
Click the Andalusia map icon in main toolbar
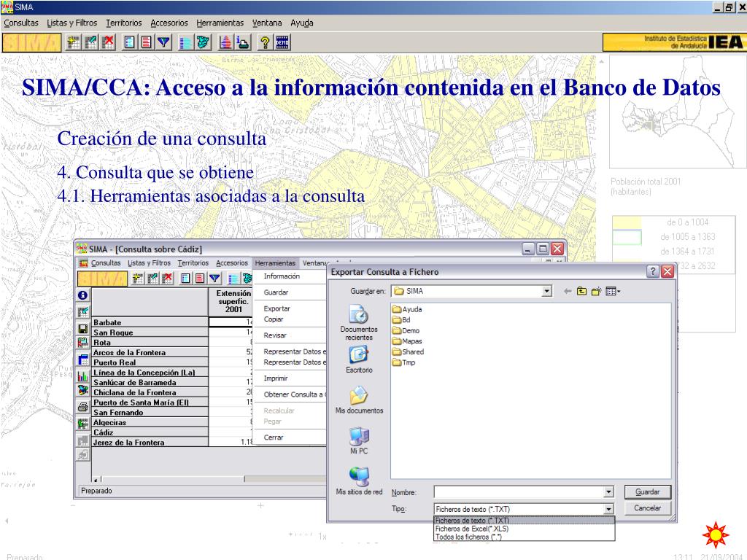(x=203, y=43)
